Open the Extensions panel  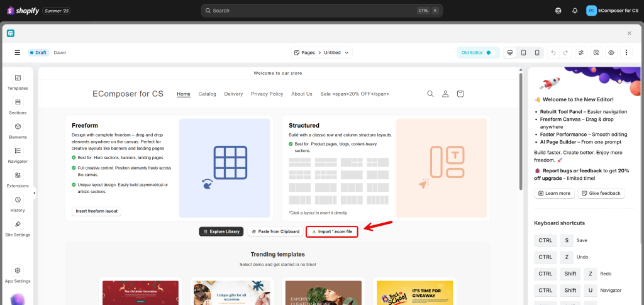click(18, 179)
